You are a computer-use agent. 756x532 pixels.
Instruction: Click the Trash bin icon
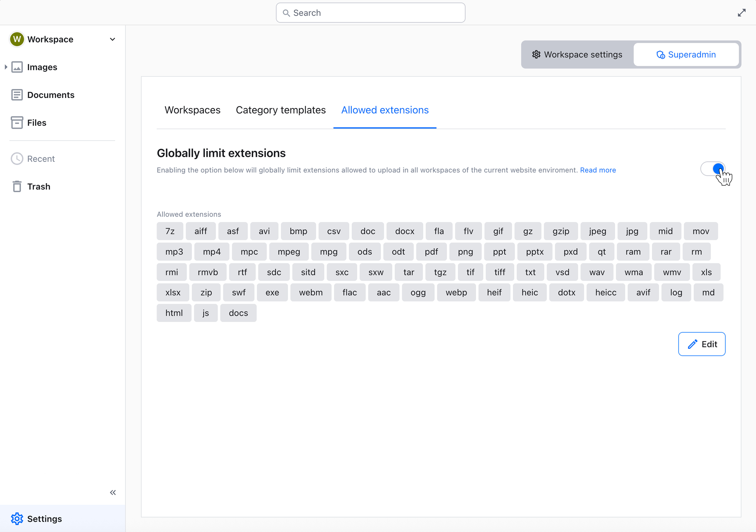17,186
